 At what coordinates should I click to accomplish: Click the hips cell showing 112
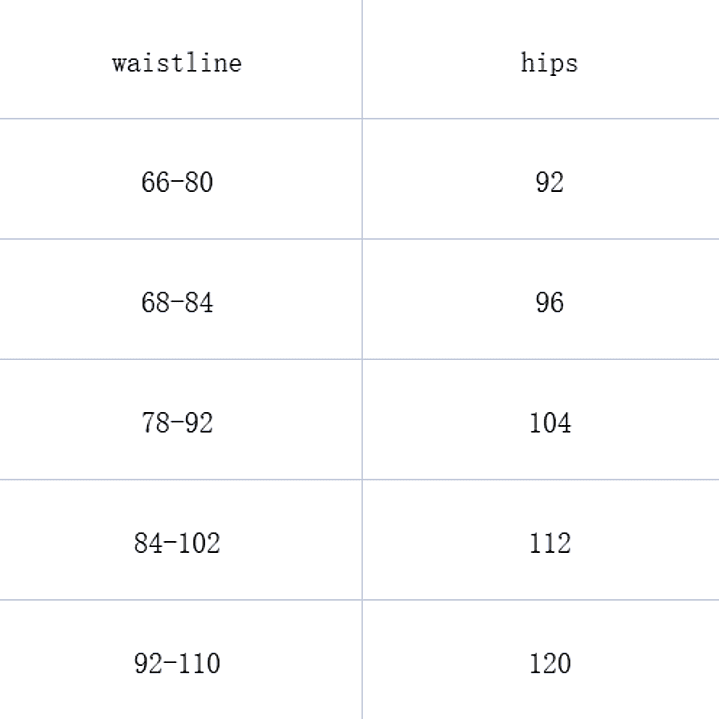click(x=549, y=543)
